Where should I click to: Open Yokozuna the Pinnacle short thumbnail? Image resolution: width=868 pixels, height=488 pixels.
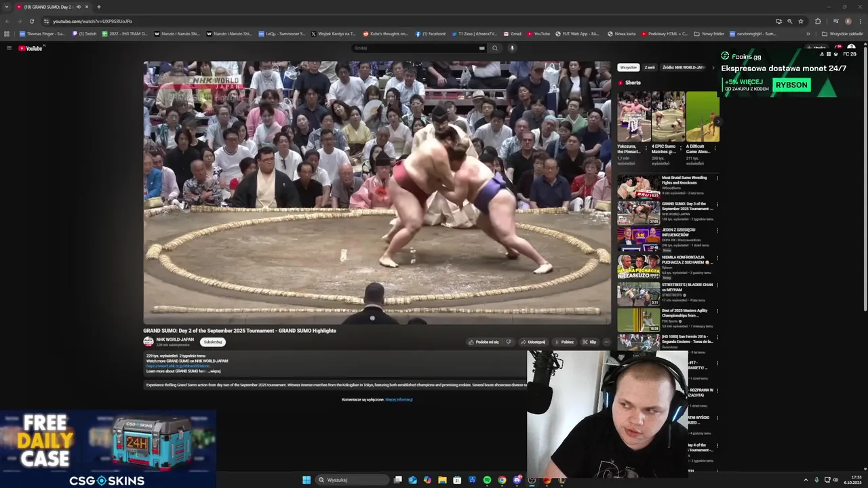tap(634, 117)
